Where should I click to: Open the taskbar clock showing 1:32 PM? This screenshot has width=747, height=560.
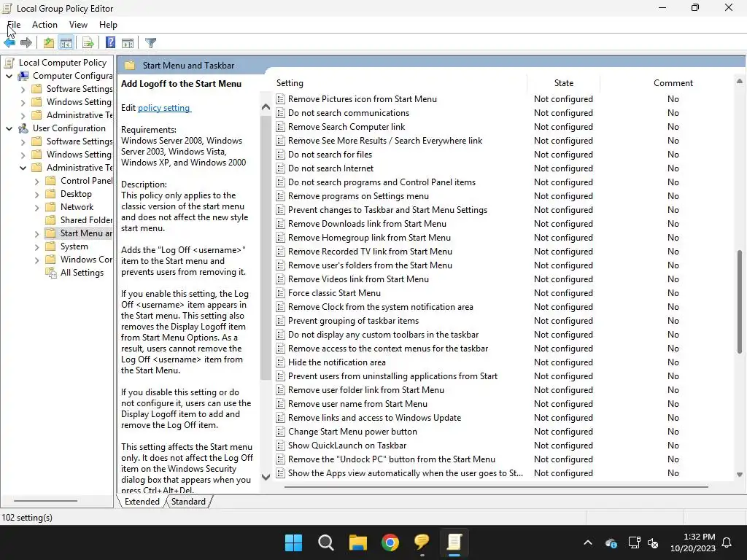point(693,542)
